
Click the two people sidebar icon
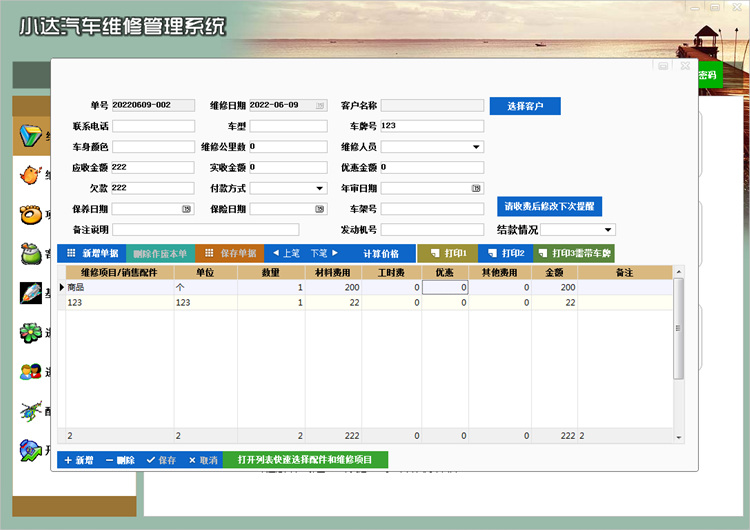tap(31, 372)
